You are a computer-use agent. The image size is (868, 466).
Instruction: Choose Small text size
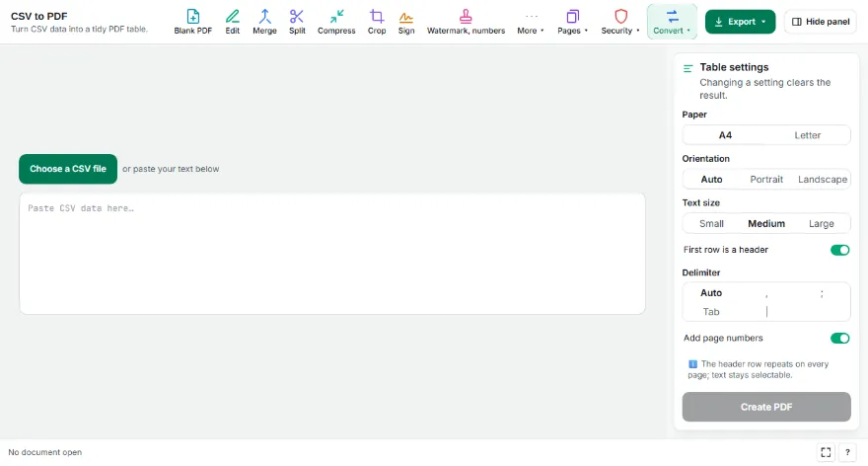[711, 224]
